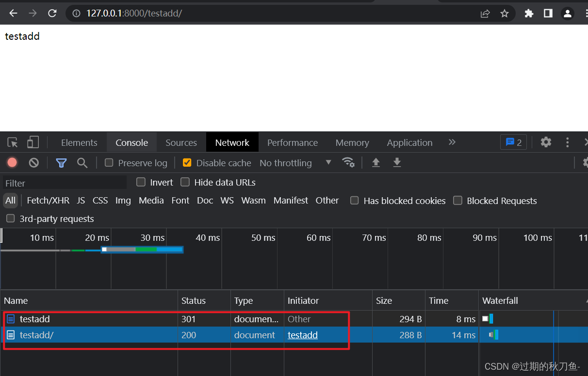Show more DevTools tabs chevron

click(x=452, y=142)
